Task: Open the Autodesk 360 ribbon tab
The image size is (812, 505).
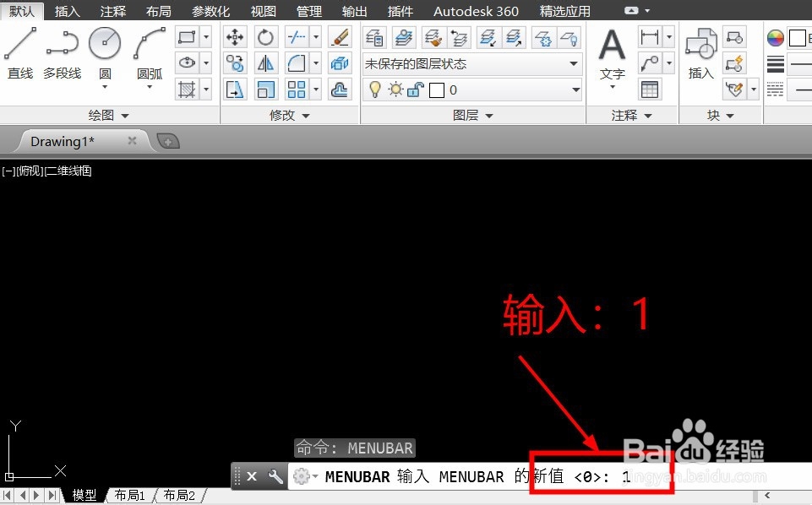Action: (x=476, y=11)
